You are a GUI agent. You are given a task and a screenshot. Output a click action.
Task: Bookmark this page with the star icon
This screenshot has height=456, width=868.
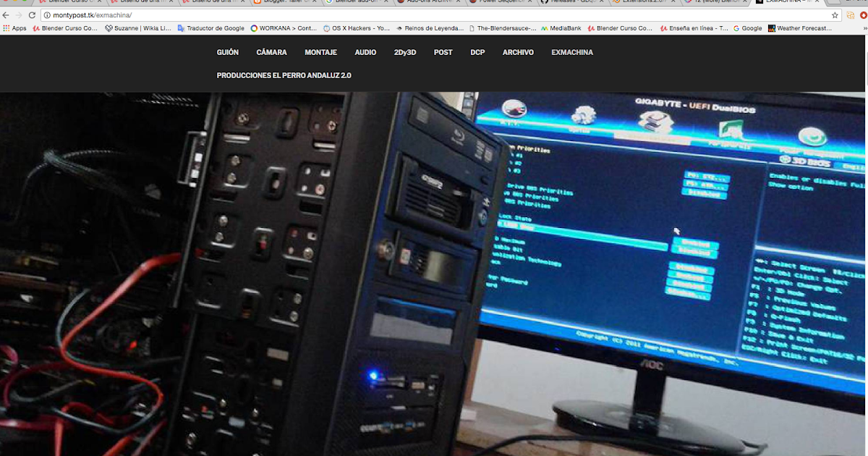pos(835,15)
